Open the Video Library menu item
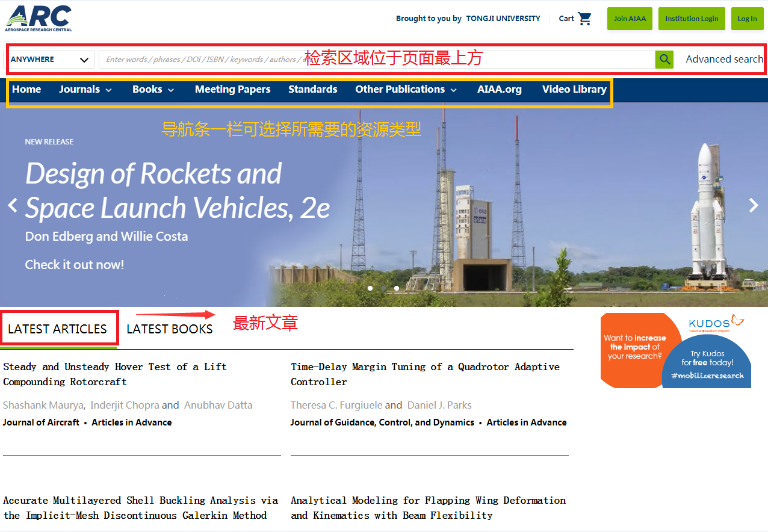The image size is (768, 532). (x=574, y=90)
